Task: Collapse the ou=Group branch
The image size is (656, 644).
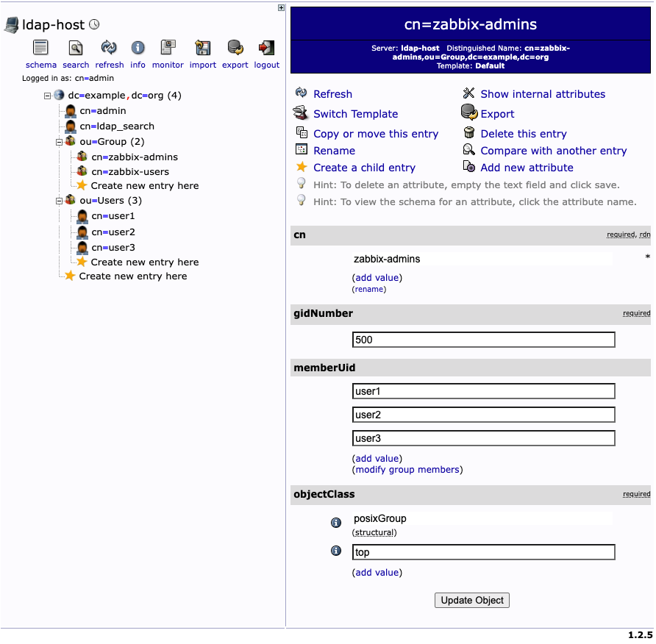Action: tap(59, 141)
